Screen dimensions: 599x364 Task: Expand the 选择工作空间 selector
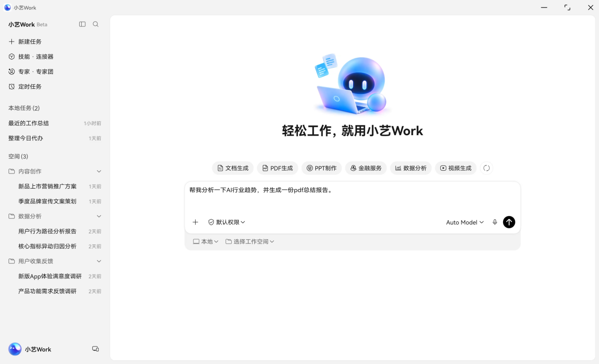click(250, 242)
